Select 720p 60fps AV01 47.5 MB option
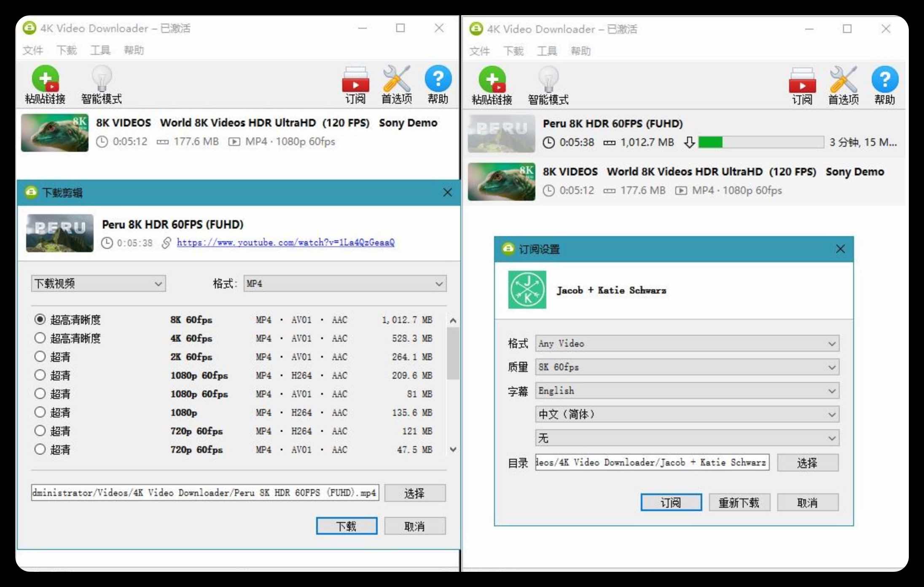924x587 pixels. [x=40, y=450]
